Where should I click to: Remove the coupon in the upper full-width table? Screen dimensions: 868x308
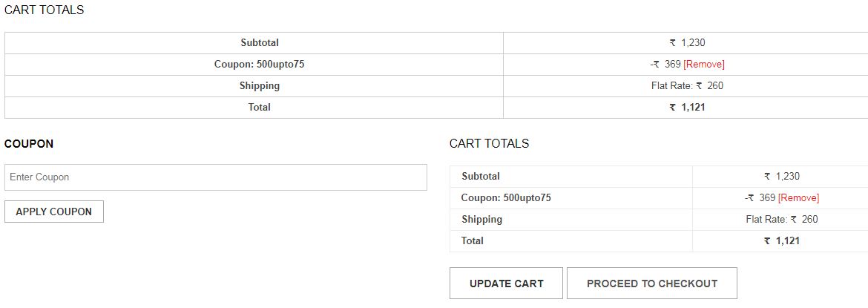tap(703, 65)
